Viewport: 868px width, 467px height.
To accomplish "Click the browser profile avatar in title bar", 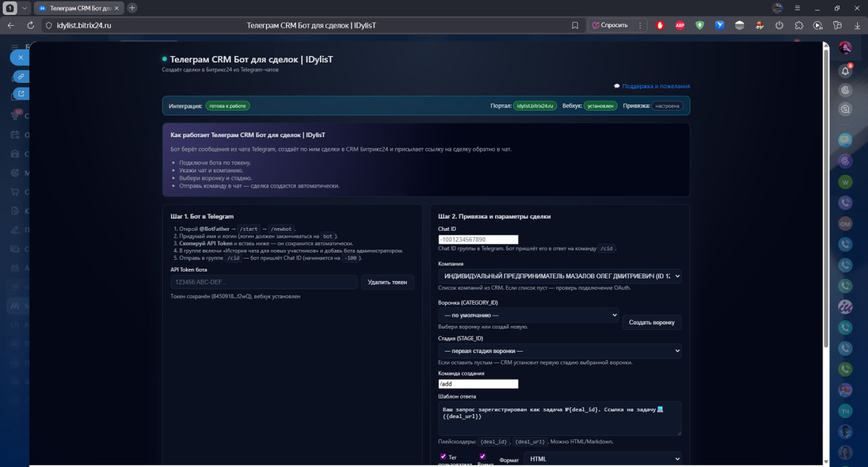I will 777,7.
